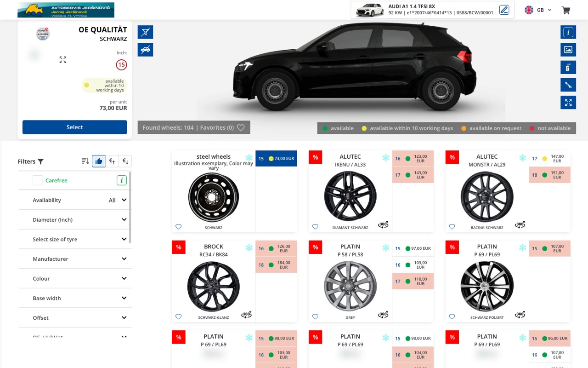588x368 pixels.
Task: Favorite the PLATIN P 58 wheel
Action: (x=315, y=316)
